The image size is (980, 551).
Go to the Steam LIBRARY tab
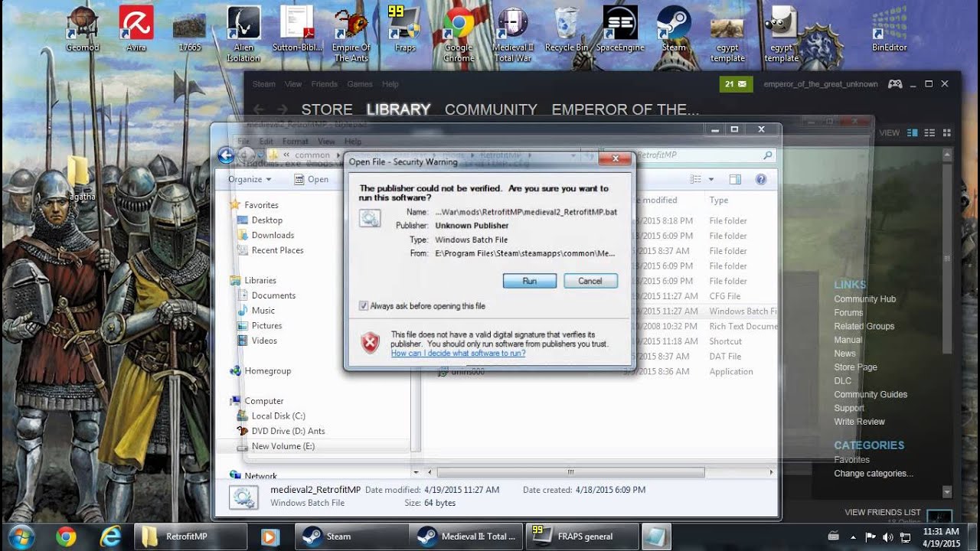398,109
